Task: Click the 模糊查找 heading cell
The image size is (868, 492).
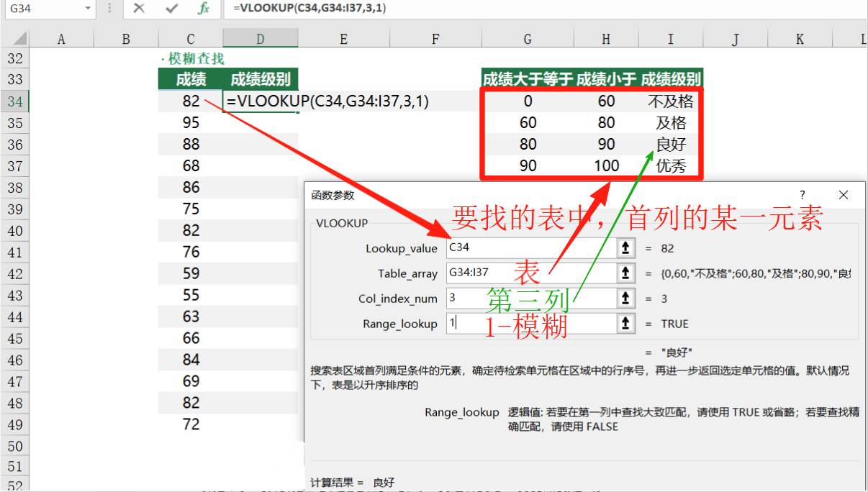Action: pos(193,58)
